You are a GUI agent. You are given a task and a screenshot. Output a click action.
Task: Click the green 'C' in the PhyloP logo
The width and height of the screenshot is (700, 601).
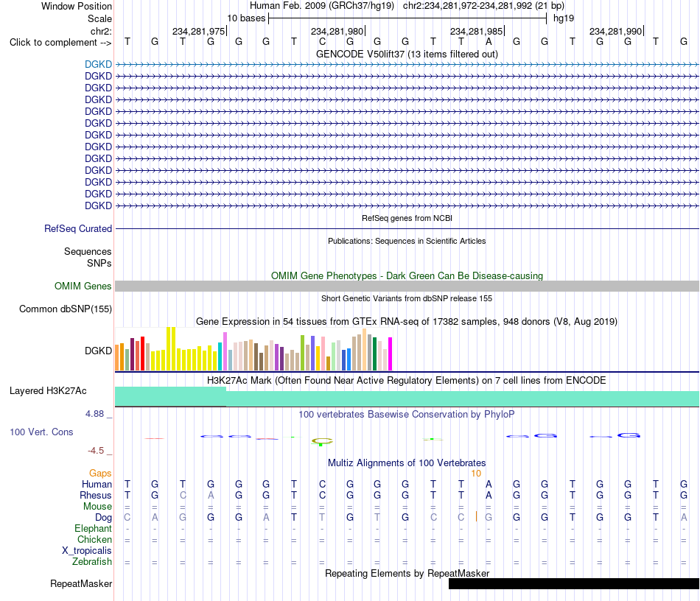click(x=322, y=442)
